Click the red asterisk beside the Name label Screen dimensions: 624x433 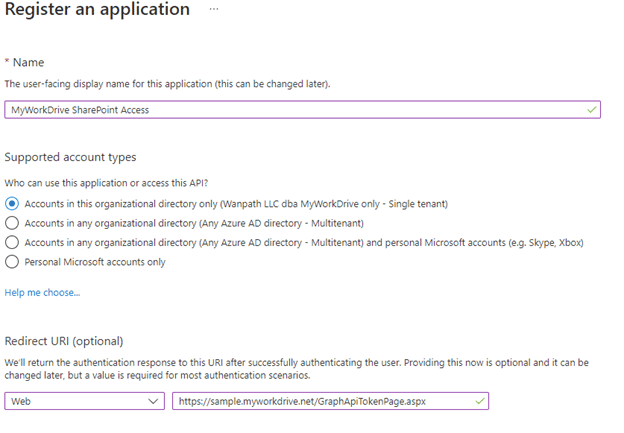pos(8,63)
